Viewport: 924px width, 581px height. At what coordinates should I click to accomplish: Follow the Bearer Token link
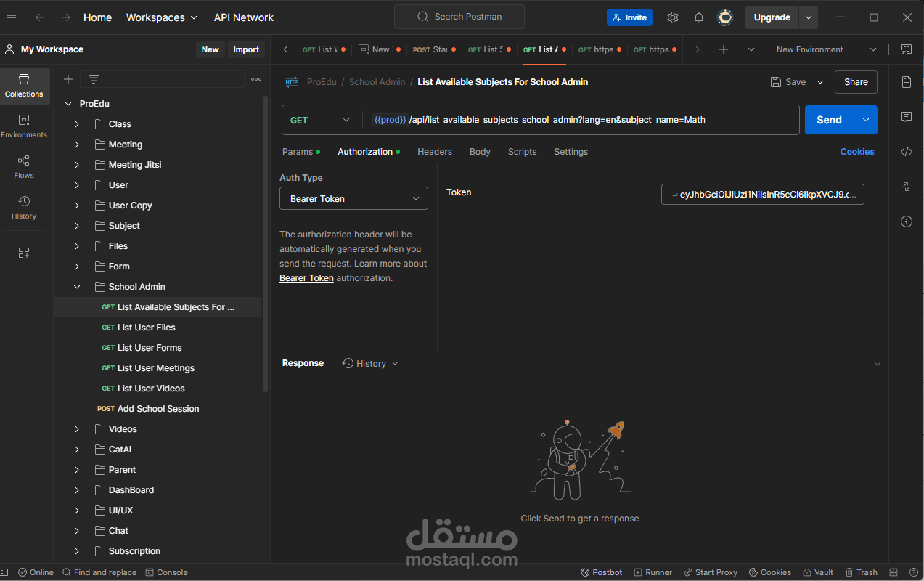click(306, 278)
